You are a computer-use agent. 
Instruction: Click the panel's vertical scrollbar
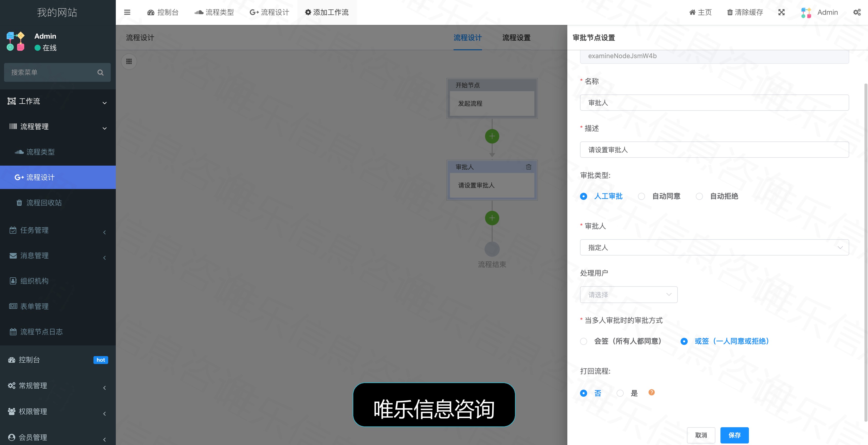click(x=866, y=252)
